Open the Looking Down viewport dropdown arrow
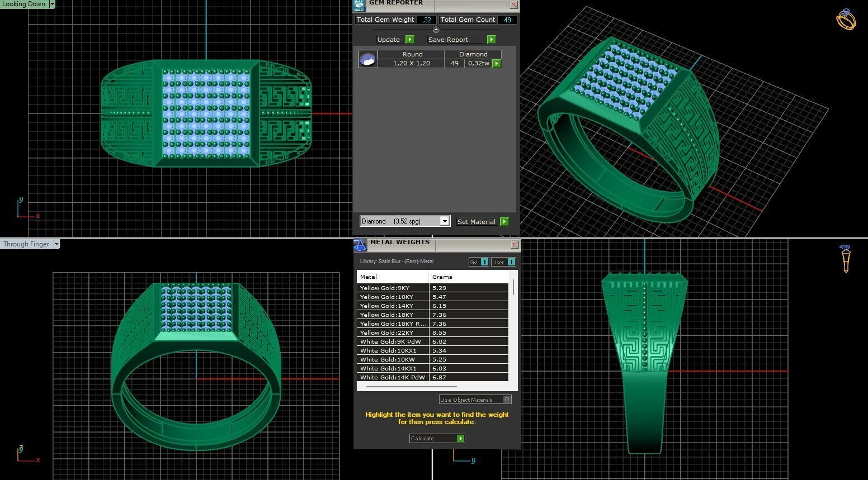This screenshot has width=868, height=480. (x=52, y=4)
